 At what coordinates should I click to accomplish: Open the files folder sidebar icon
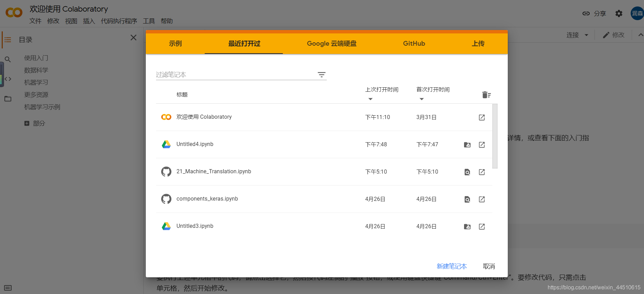click(x=8, y=99)
